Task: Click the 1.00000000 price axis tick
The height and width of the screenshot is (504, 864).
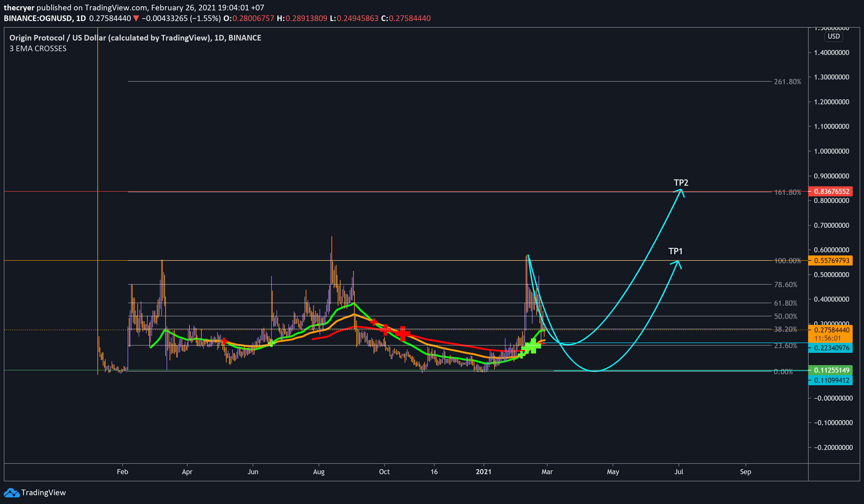Action: tap(831, 151)
